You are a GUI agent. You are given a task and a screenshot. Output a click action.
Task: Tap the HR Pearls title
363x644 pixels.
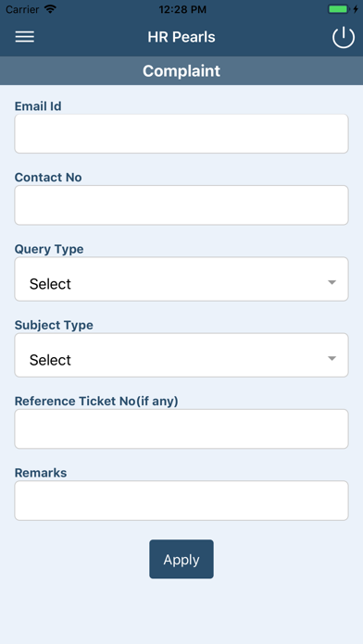181,37
